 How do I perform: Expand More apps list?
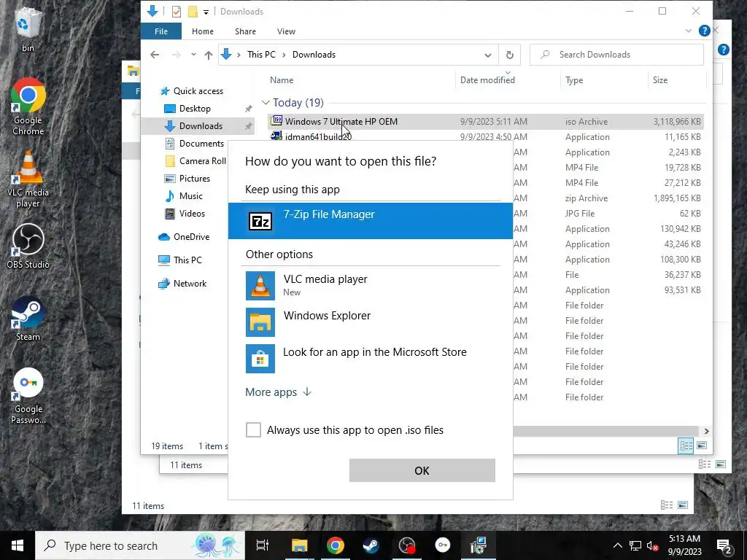(278, 392)
